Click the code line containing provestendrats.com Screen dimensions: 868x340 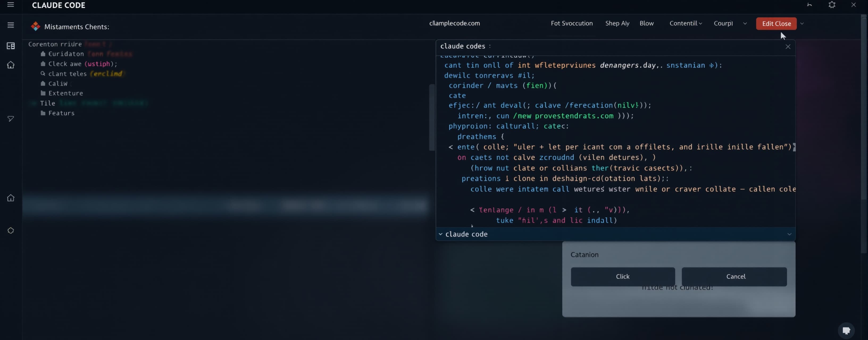click(545, 116)
